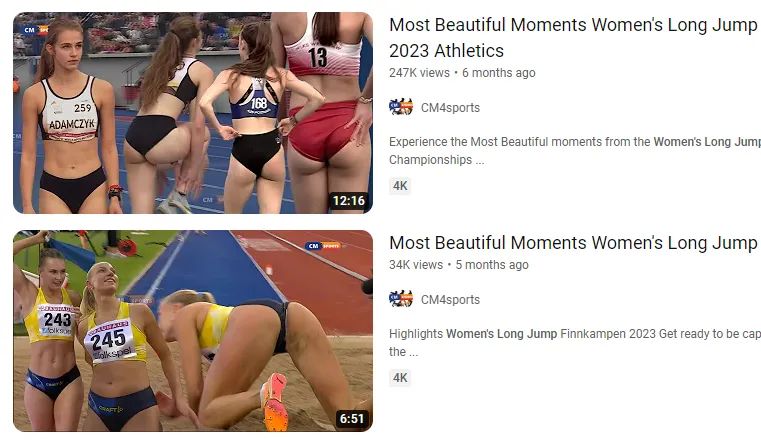Open the video thumbnail with the 6:51 duration
Image resolution: width=761 pixels, height=440 pixels.
(x=193, y=331)
